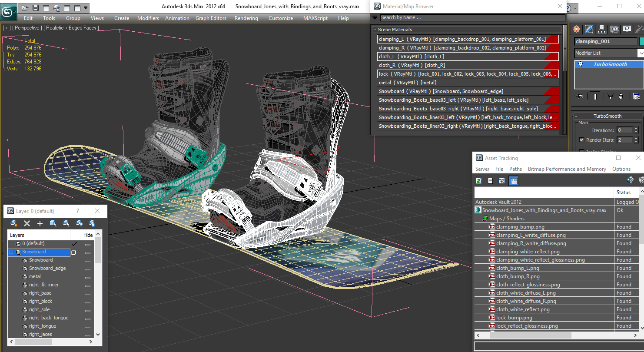Open the Hierarchy command panel tab
The width and height of the screenshot is (644, 352).
pyautogui.click(x=601, y=29)
